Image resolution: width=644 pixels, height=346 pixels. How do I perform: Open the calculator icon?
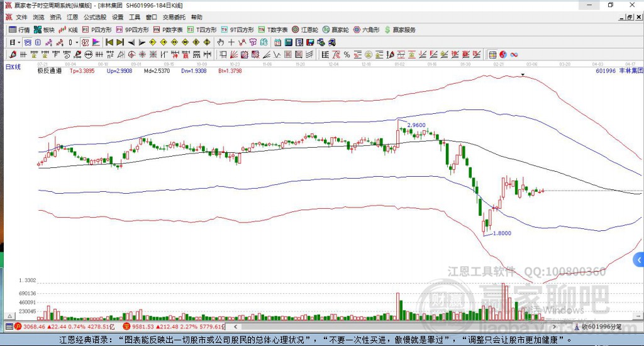pyautogui.click(x=288, y=42)
